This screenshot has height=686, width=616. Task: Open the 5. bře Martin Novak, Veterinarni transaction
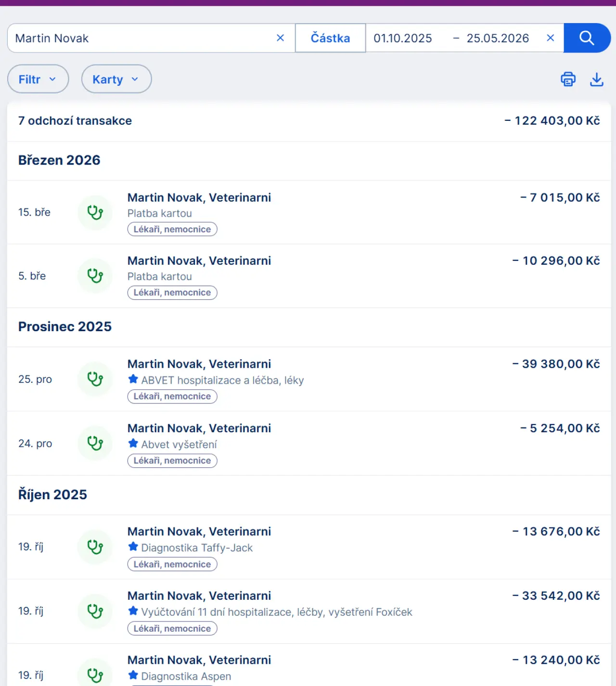tap(309, 276)
